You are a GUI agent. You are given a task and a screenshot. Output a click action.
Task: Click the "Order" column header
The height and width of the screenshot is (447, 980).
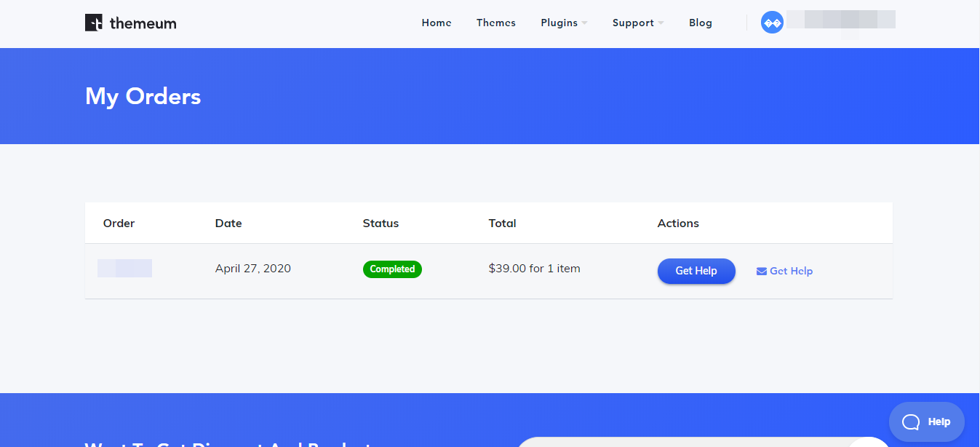click(119, 223)
